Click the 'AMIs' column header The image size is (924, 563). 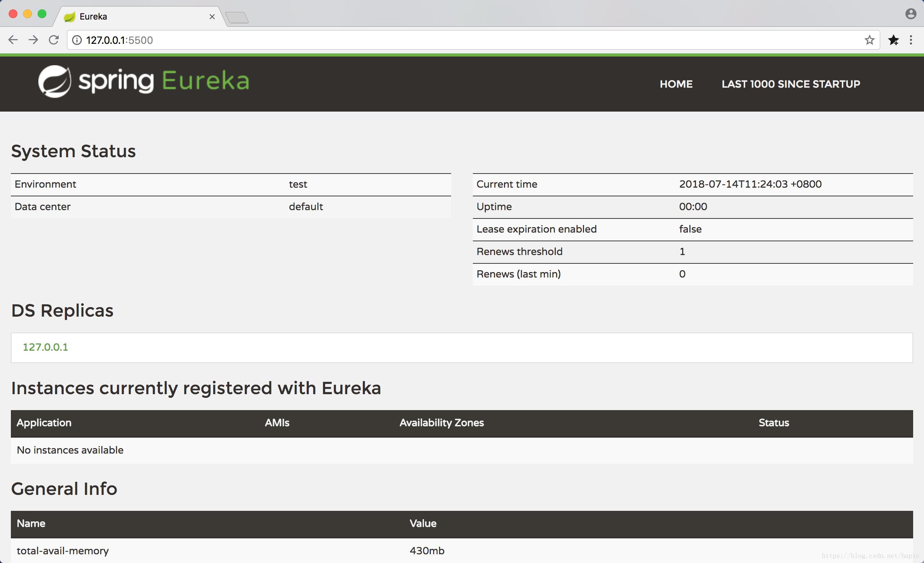coord(277,423)
